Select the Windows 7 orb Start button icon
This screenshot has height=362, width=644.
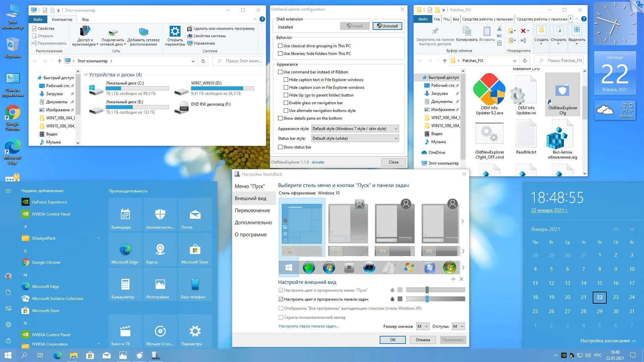(329, 267)
